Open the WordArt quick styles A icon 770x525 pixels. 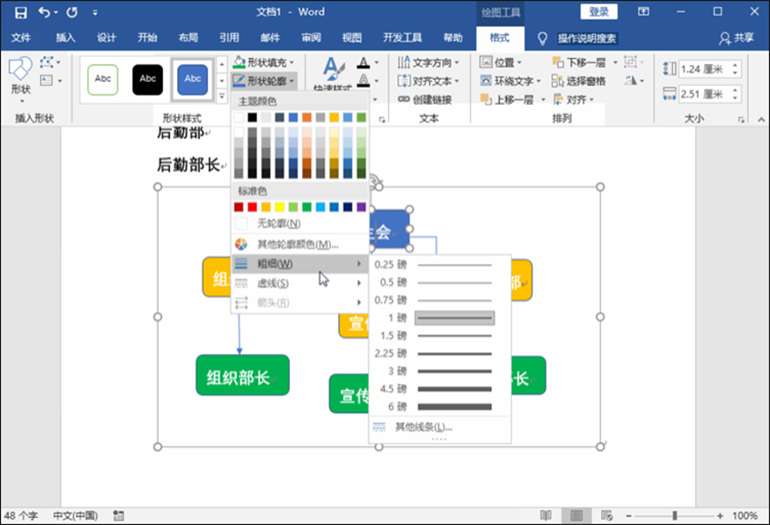pos(333,71)
